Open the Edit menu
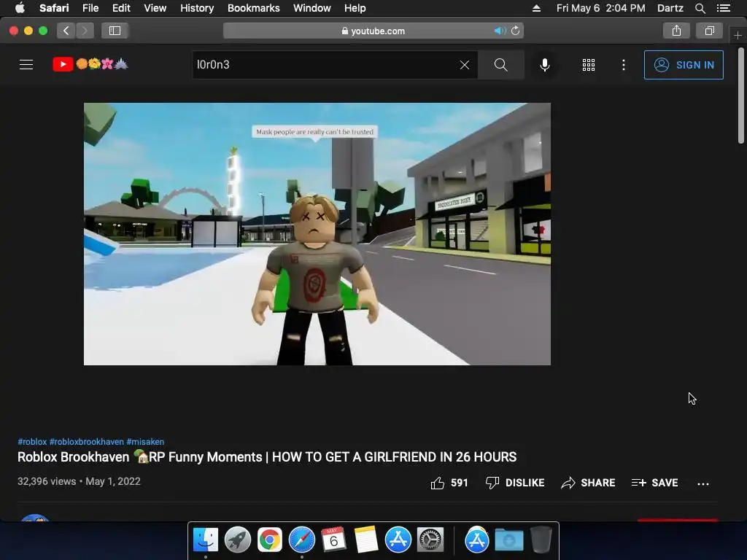This screenshot has height=560, width=747. (121, 8)
